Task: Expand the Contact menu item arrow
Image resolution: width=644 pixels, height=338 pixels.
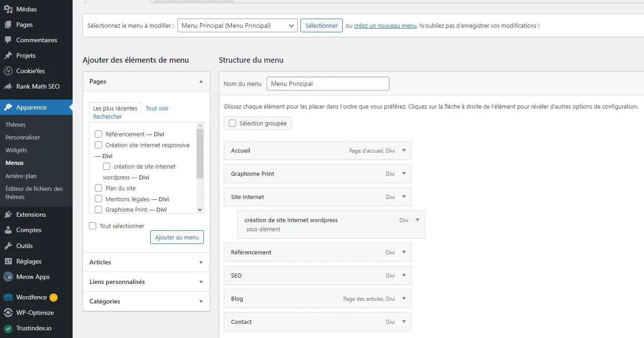Action: (404, 322)
